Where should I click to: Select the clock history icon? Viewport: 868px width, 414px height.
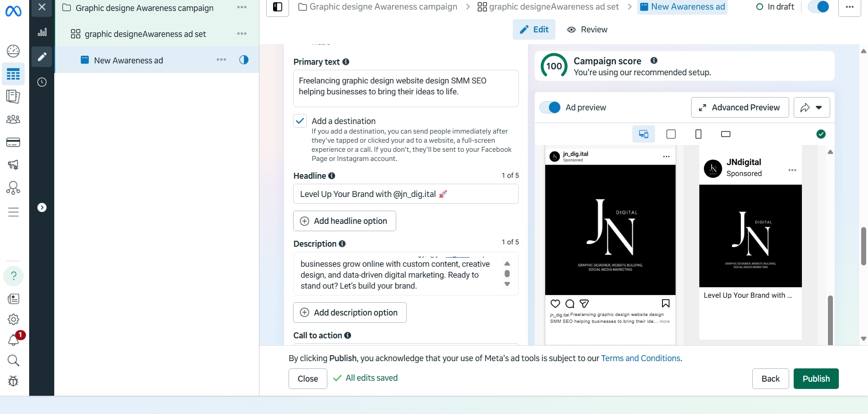(42, 82)
